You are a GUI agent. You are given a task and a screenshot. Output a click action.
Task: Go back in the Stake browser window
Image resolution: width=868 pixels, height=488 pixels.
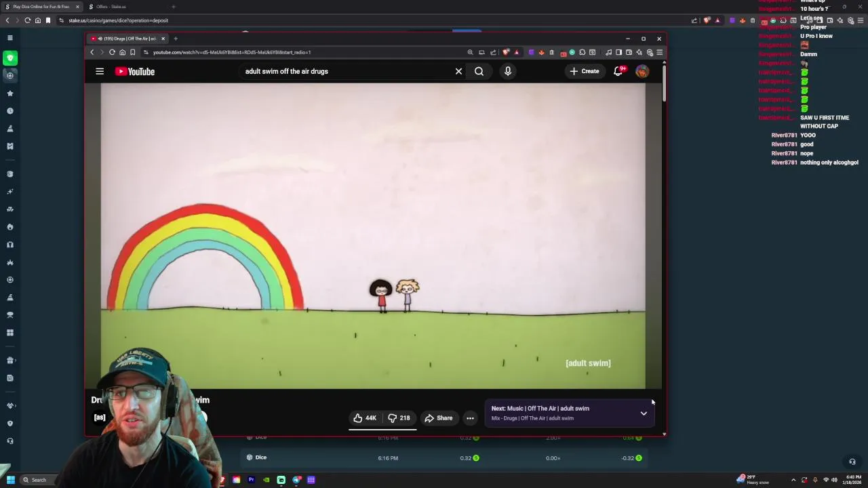click(x=7, y=20)
